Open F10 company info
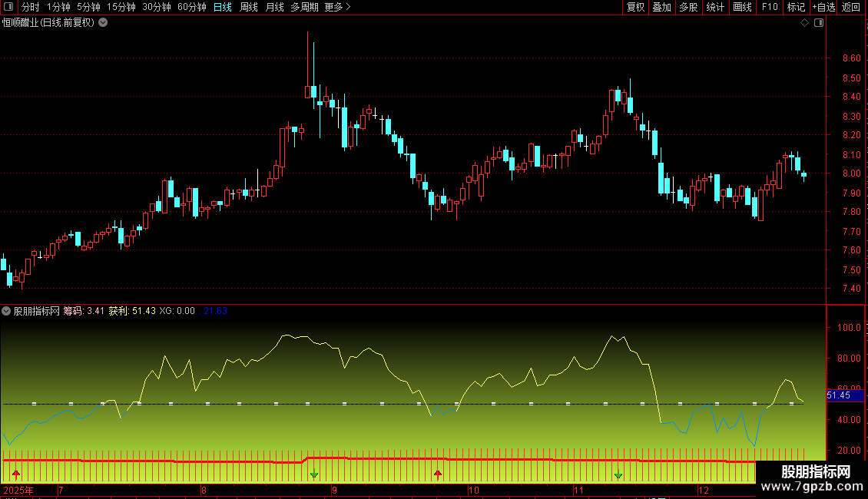The width and height of the screenshot is (868, 499). pos(770,7)
